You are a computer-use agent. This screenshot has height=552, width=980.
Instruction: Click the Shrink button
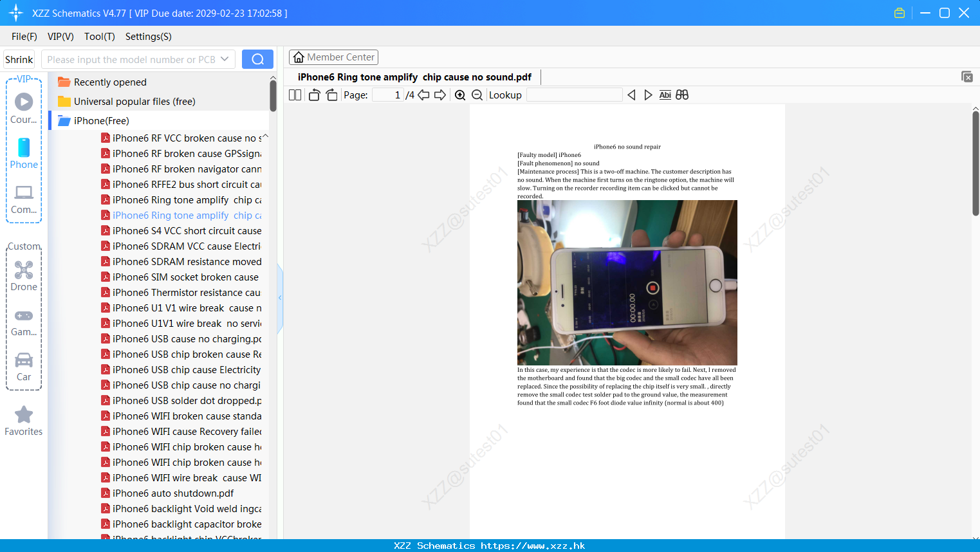point(19,59)
